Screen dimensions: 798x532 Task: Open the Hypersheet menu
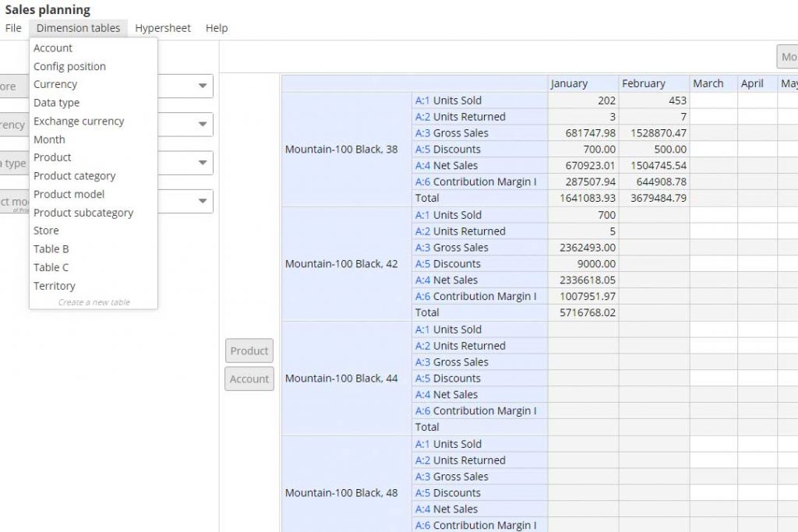tap(163, 28)
